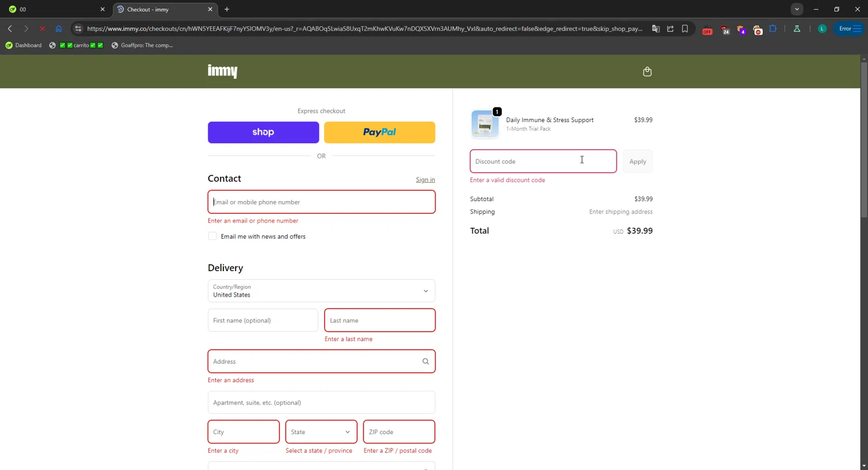Open the State dropdown

[x=321, y=432]
